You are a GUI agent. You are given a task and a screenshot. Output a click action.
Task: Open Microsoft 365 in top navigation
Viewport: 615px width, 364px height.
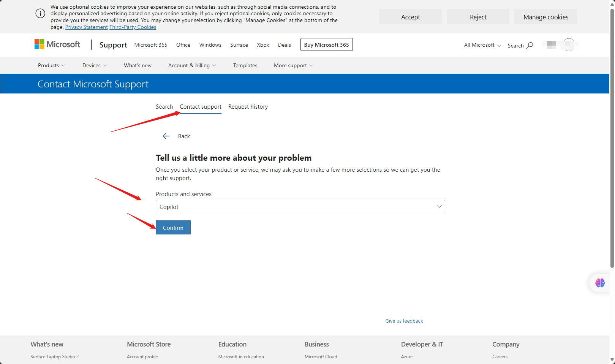pyautogui.click(x=151, y=45)
